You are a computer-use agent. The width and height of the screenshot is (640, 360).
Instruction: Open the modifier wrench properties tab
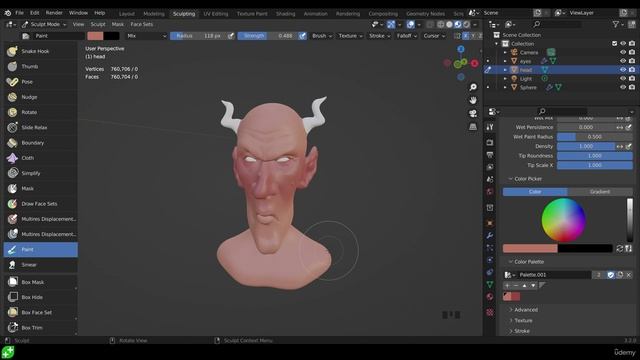coord(490,236)
